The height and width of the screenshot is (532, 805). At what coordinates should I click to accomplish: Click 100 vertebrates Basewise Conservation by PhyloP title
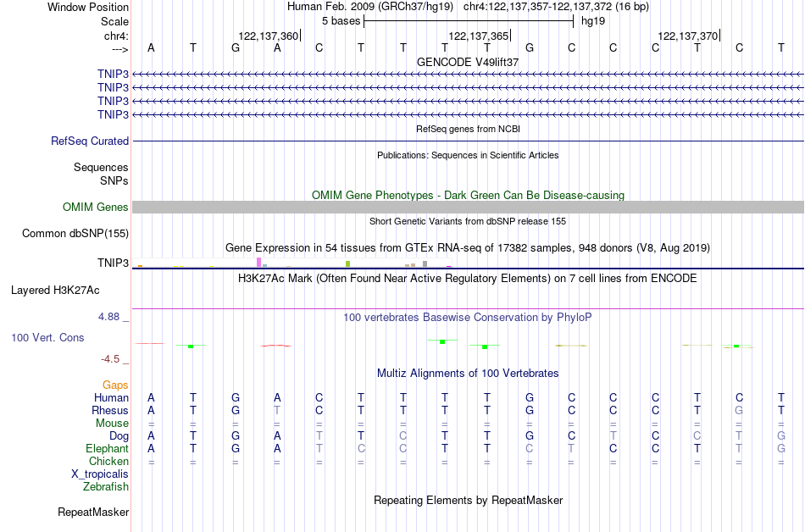[468, 318]
